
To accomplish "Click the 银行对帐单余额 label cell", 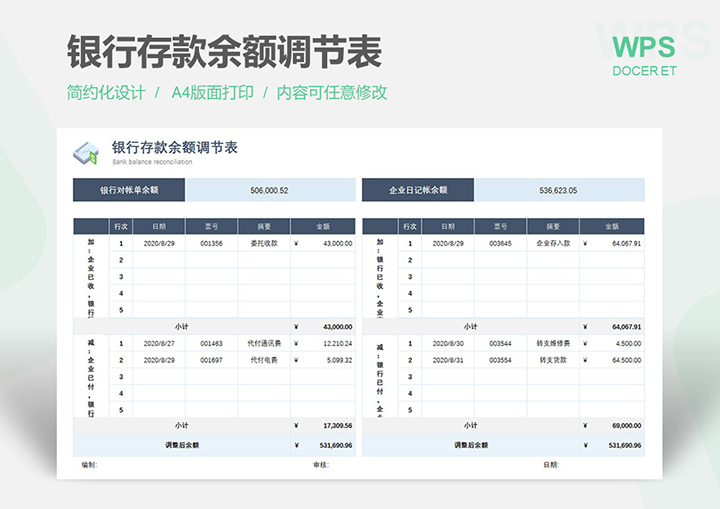I will pos(129,190).
